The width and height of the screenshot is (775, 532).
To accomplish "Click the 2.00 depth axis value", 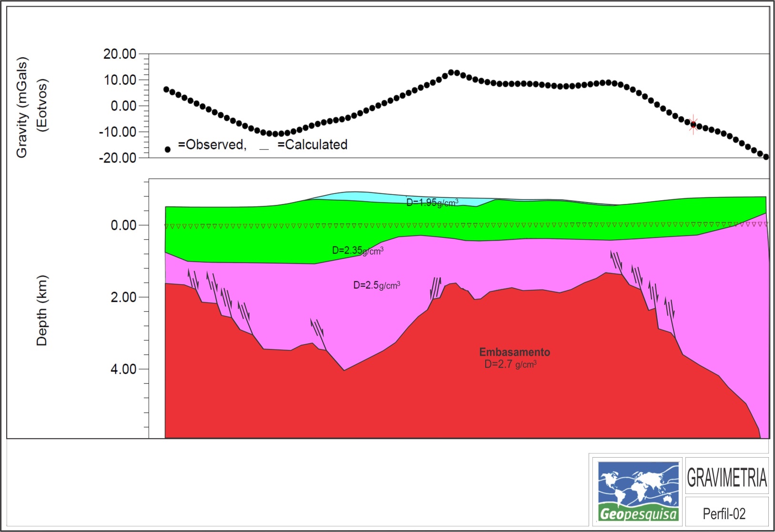I will [x=123, y=297].
